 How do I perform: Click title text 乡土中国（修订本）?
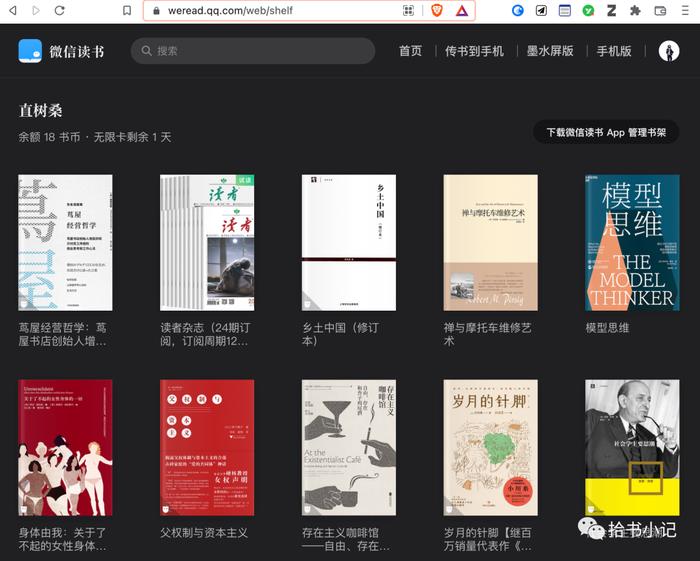[341, 335]
